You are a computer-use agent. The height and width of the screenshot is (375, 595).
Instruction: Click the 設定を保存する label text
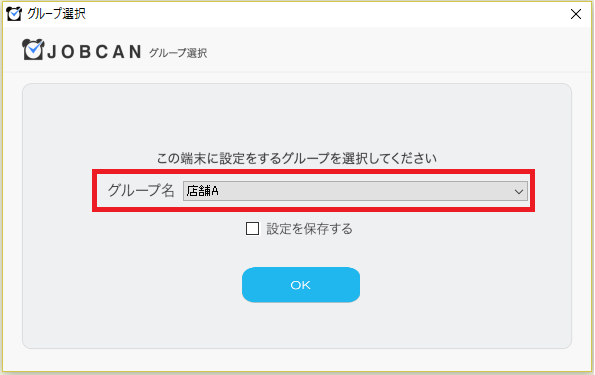coord(309,229)
